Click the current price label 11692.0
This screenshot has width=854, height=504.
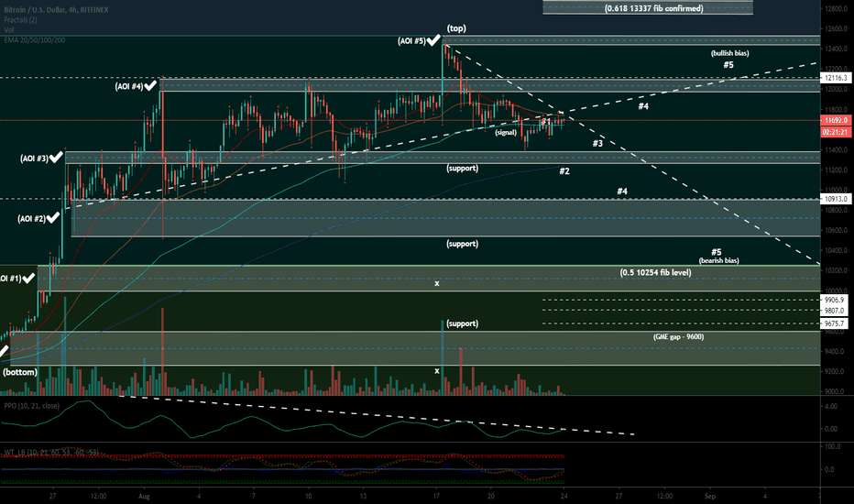point(836,120)
